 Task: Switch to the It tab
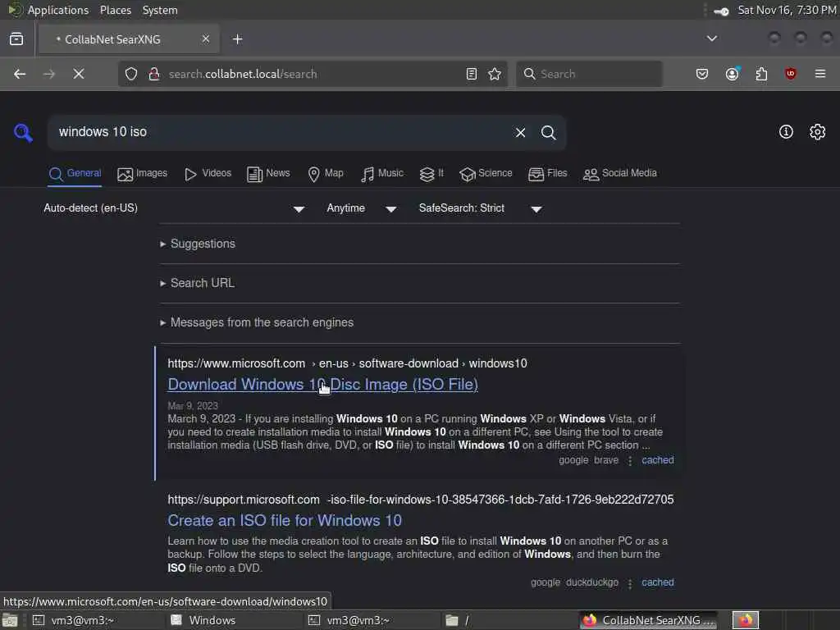(x=431, y=174)
